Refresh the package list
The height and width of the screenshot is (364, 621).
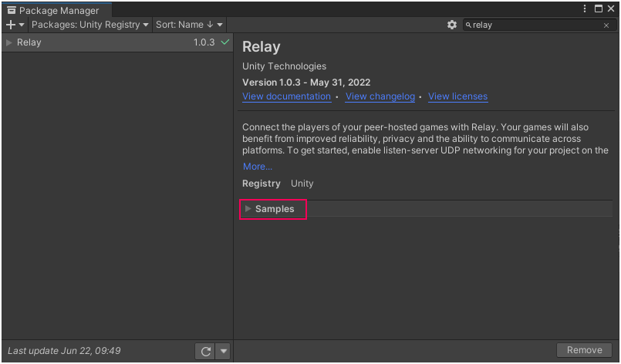pos(205,352)
